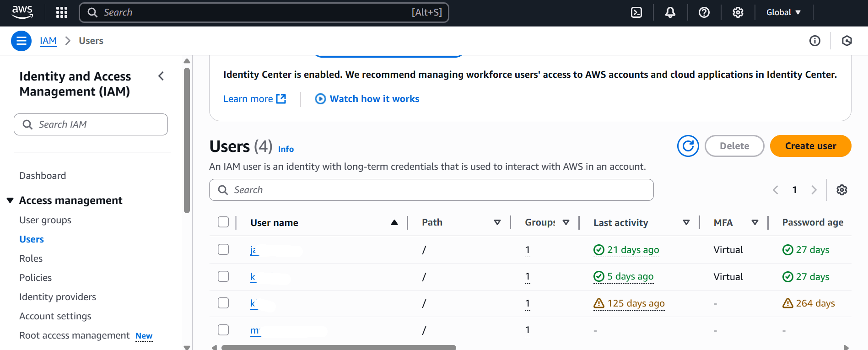Image resolution: width=868 pixels, height=350 pixels.
Task: Click the Watch how it works link
Action: (374, 99)
